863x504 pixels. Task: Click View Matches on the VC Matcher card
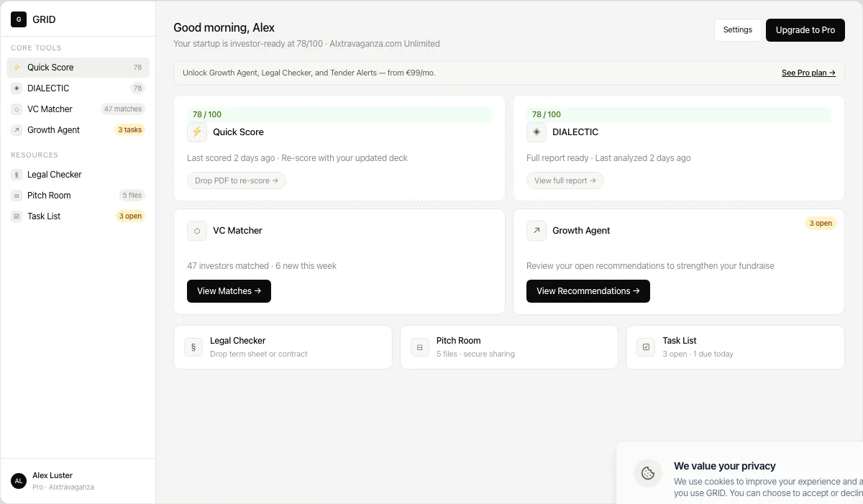click(x=229, y=290)
